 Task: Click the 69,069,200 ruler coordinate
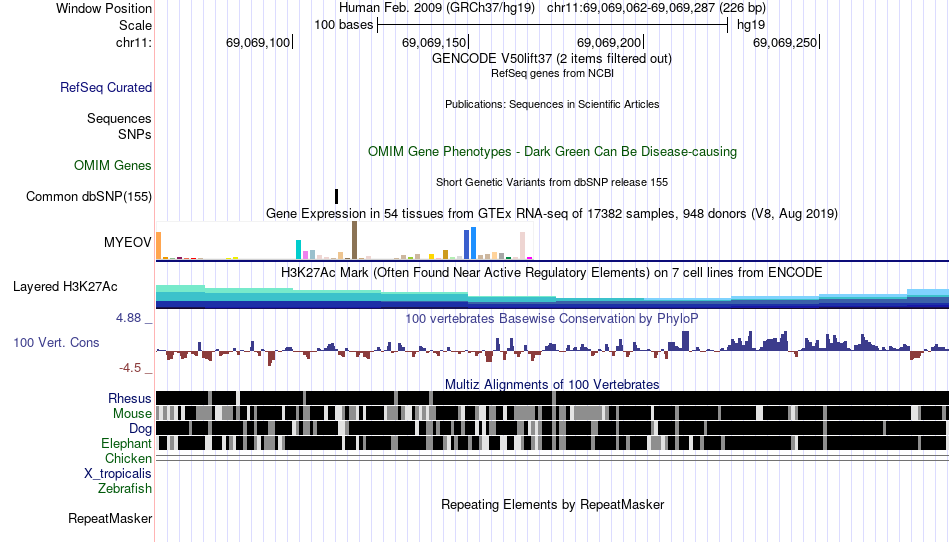coord(609,42)
